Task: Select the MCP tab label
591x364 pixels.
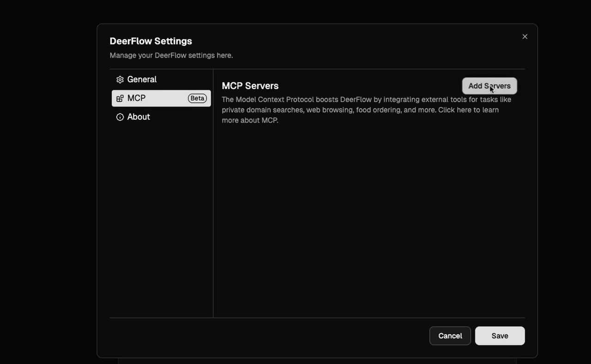Action: tap(137, 98)
